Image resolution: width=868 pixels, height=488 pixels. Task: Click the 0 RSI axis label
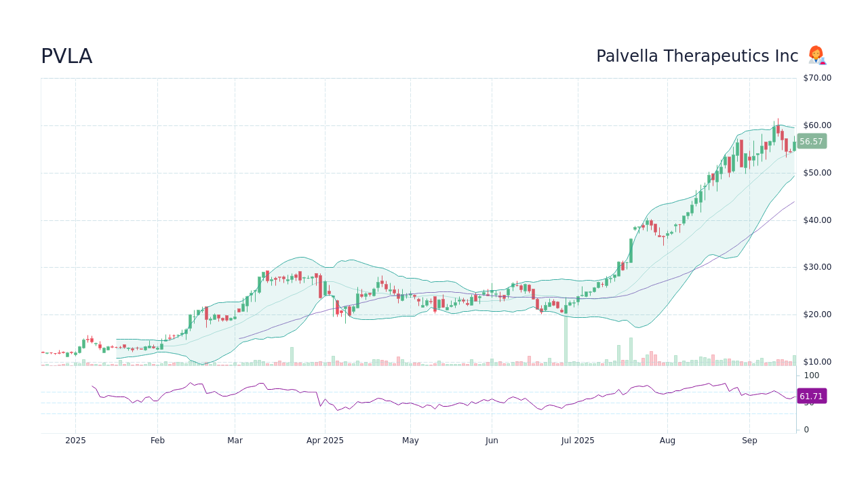pyautogui.click(x=806, y=430)
